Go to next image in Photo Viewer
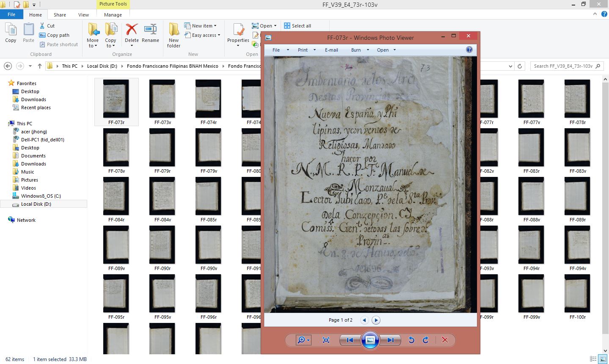Image resolution: width=609 pixels, height=364 pixels. coord(390,340)
